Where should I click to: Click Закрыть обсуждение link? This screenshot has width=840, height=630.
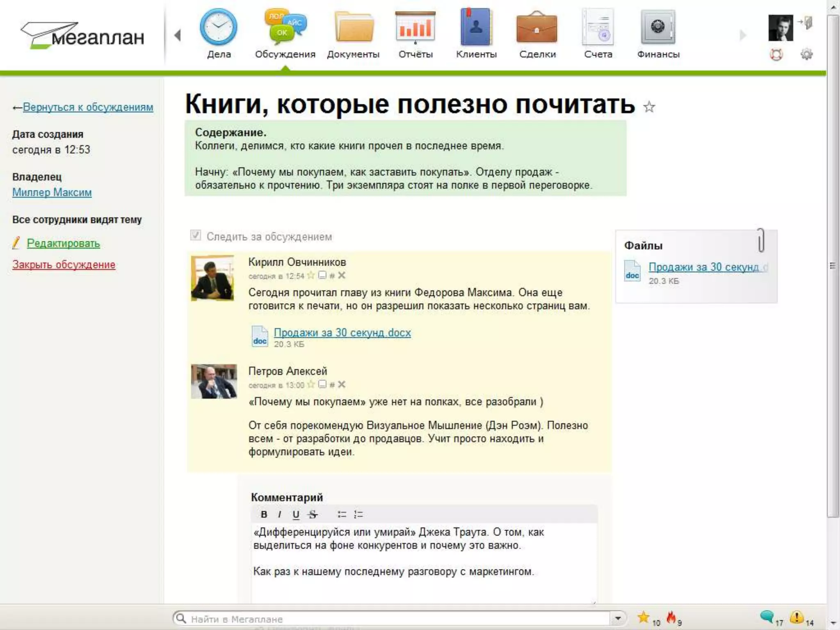click(64, 265)
